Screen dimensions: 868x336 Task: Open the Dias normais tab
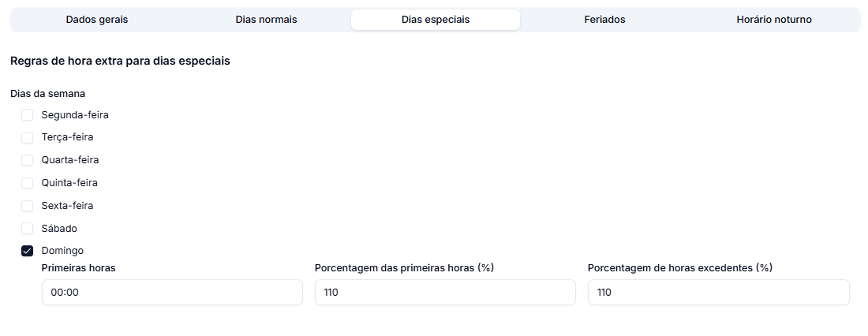(x=266, y=20)
